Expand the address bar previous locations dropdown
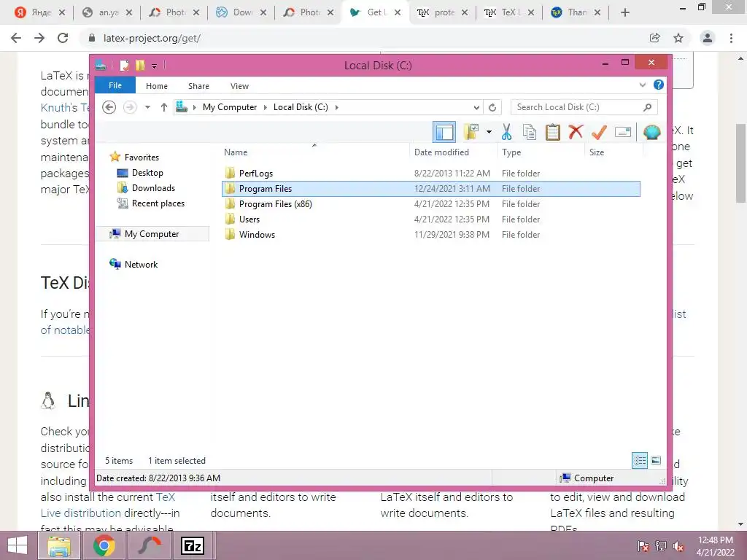This screenshot has width=747, height=560. 476,107
